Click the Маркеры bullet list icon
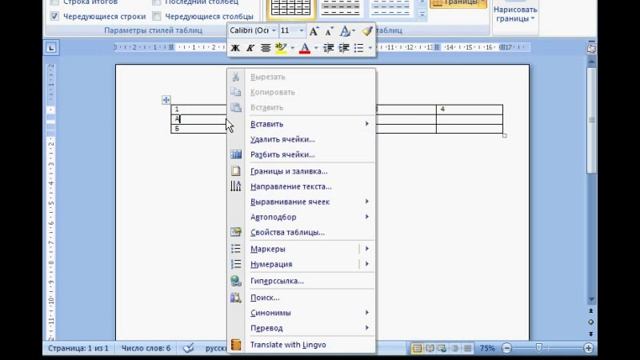The height and width of the screenshot is (360, 640). coord(236,249)
